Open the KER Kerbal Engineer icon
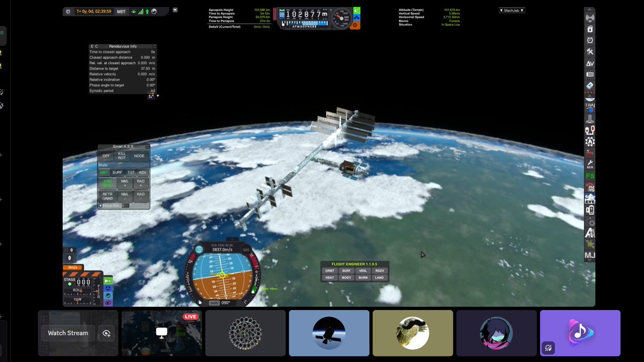 (x=590, y=164)
